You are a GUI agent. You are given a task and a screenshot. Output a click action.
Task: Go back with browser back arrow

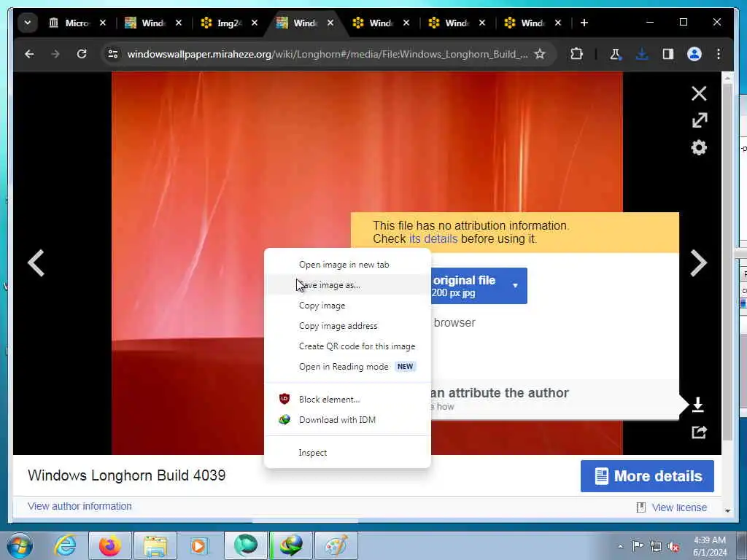point(29,54)
